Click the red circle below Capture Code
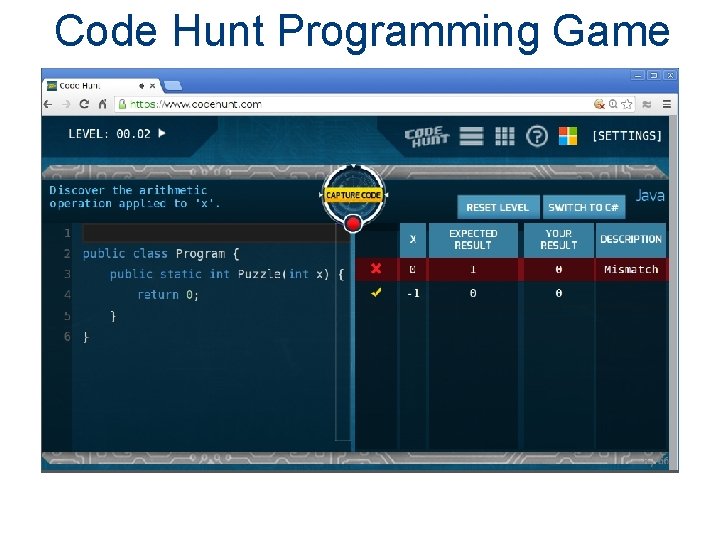 [353, 224]
